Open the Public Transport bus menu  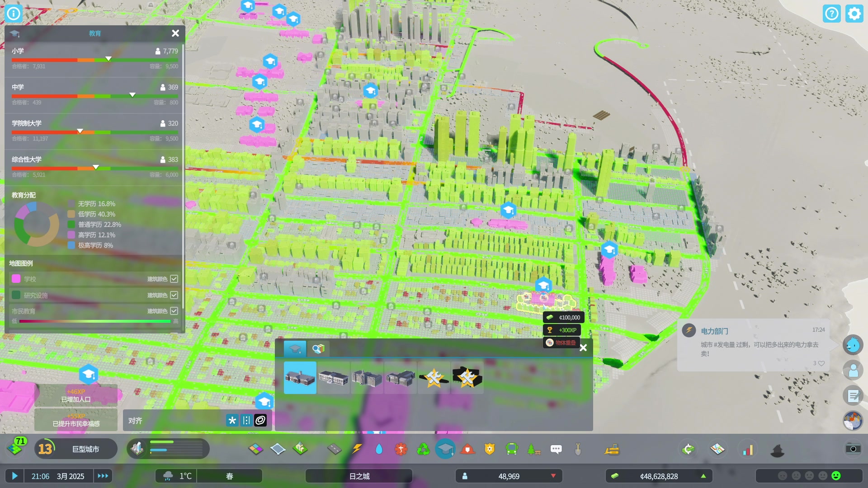click(511, 449)
